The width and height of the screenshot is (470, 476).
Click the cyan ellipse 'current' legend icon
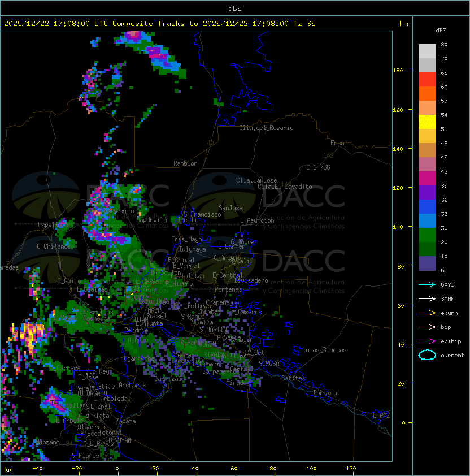pos(427,355)
